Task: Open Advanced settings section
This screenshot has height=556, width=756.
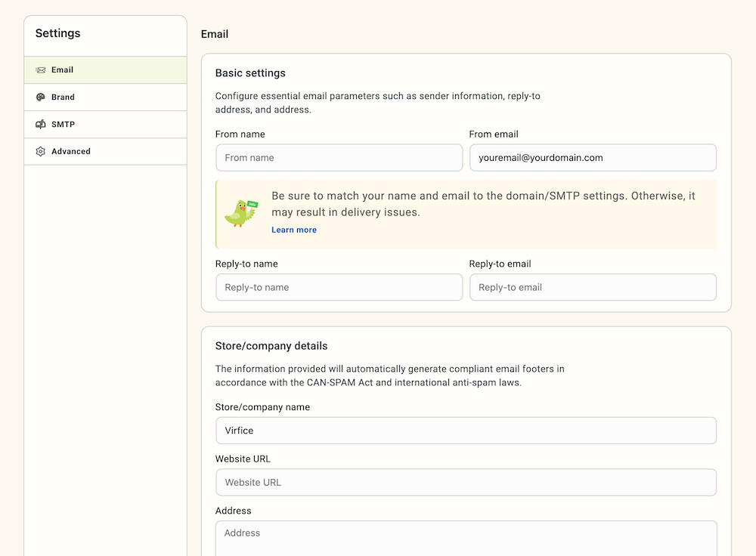Action: [x=105, y=151]
